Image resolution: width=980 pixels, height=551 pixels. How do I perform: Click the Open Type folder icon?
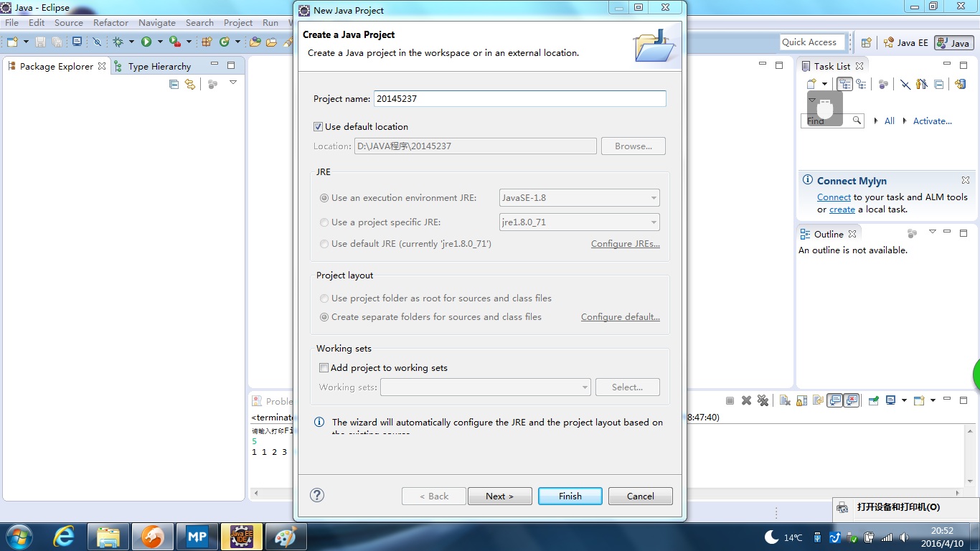tap(255, 42)
